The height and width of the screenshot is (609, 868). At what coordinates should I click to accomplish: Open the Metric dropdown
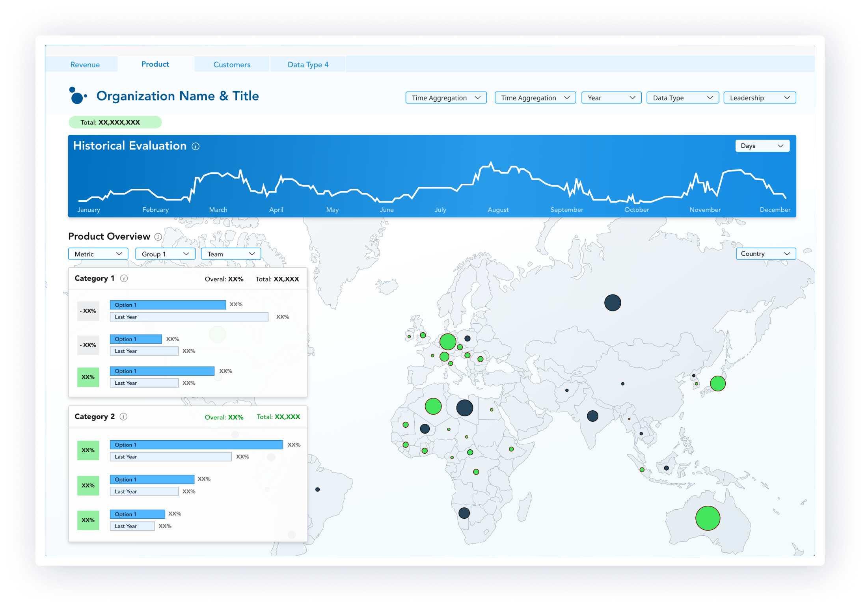98,254
